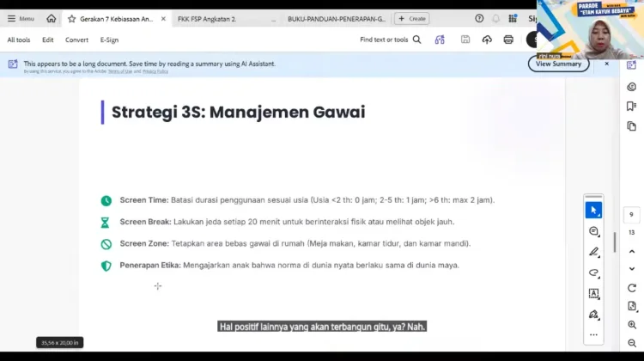Open the Privacy Policy link

[x=155, y=71]
